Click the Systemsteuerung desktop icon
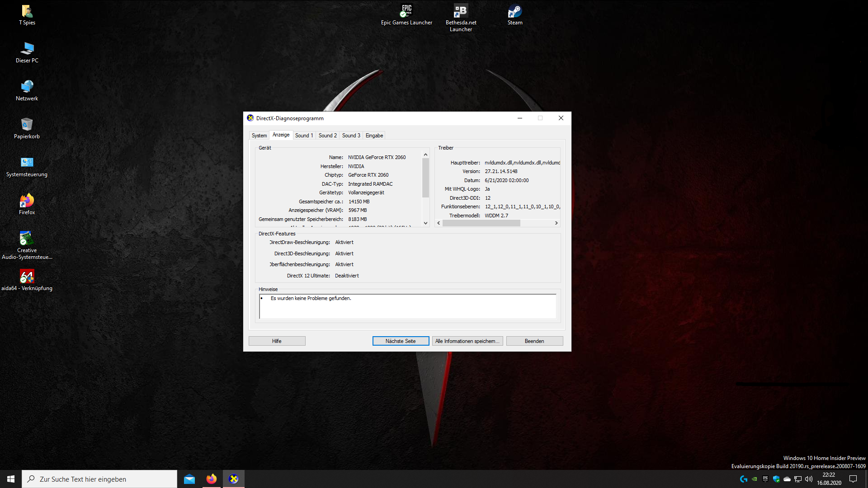Viewport: 868px width, 488px height. click(x=27, y=163)
